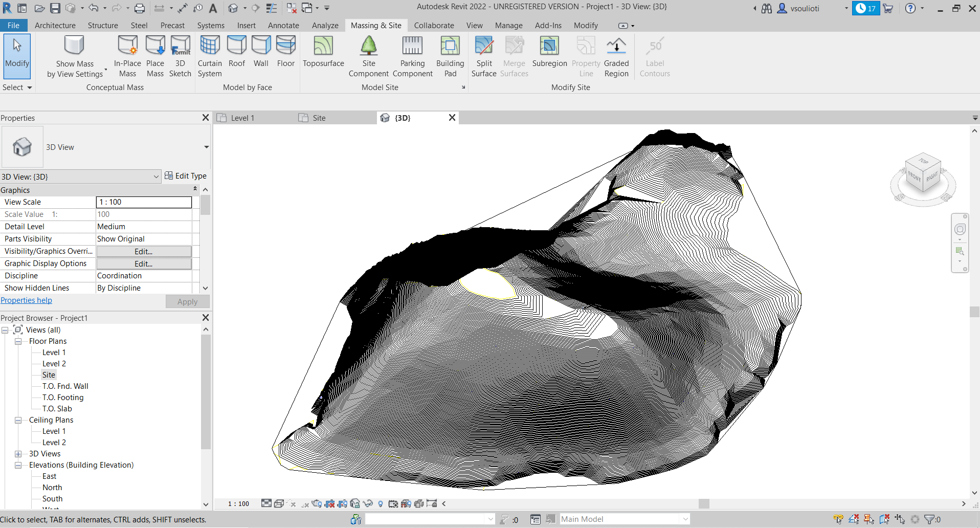The height and width of the screenshot is (528, 980).
Task: Open the Graded Region tool
Action: pos(616,57)
